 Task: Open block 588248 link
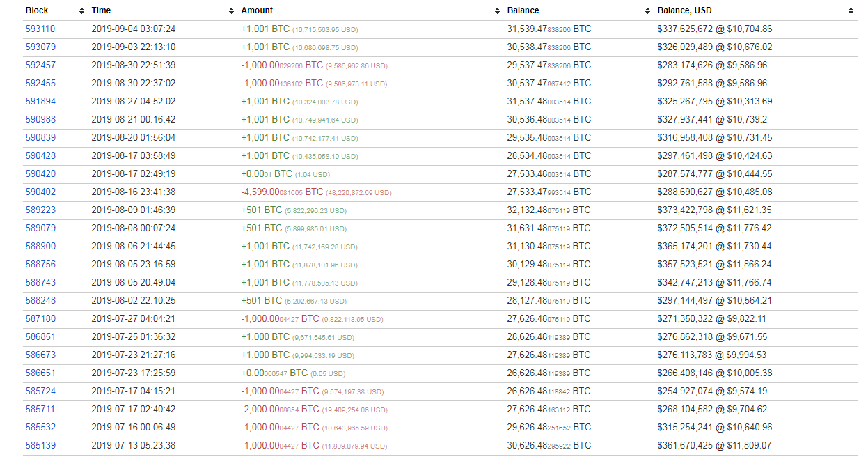click(x=40, y=301)
